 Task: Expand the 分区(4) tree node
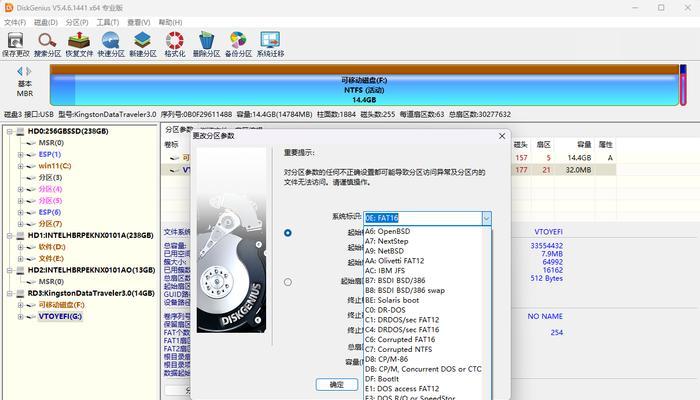pyautogui.click(x=20, y=189)
